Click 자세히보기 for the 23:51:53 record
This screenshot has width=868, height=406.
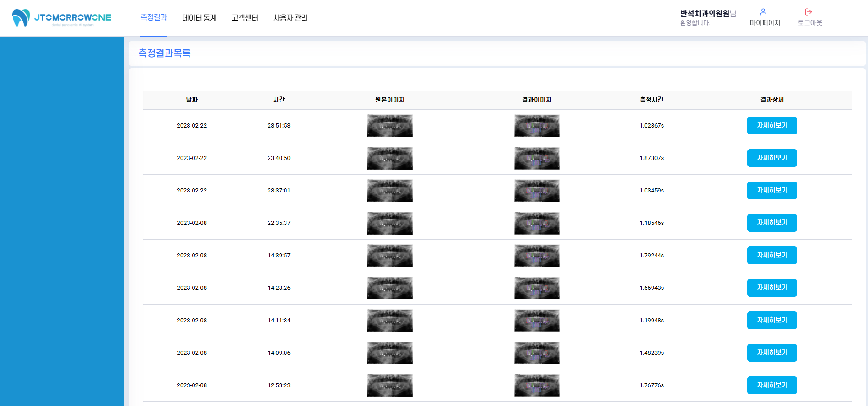(772, 125)
